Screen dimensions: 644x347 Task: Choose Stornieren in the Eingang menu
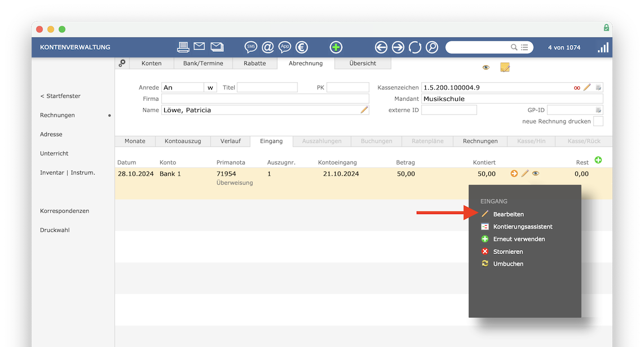click(x=508, y=251)
